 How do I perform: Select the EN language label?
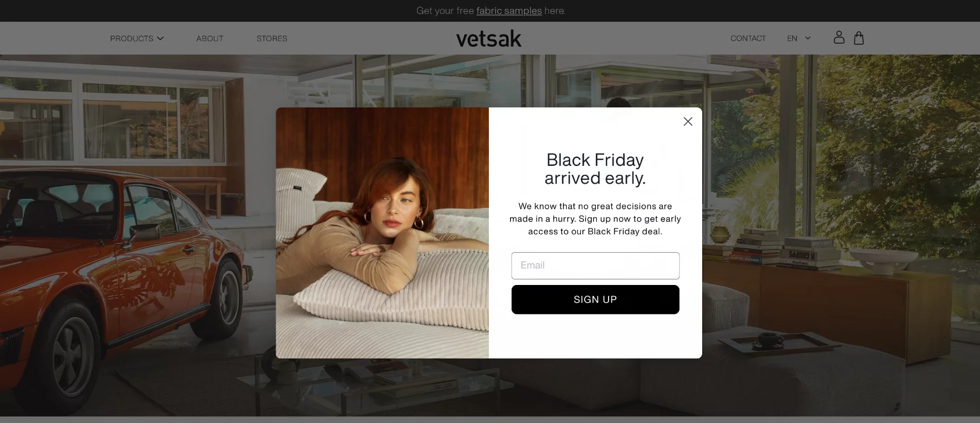click(792, 38)
